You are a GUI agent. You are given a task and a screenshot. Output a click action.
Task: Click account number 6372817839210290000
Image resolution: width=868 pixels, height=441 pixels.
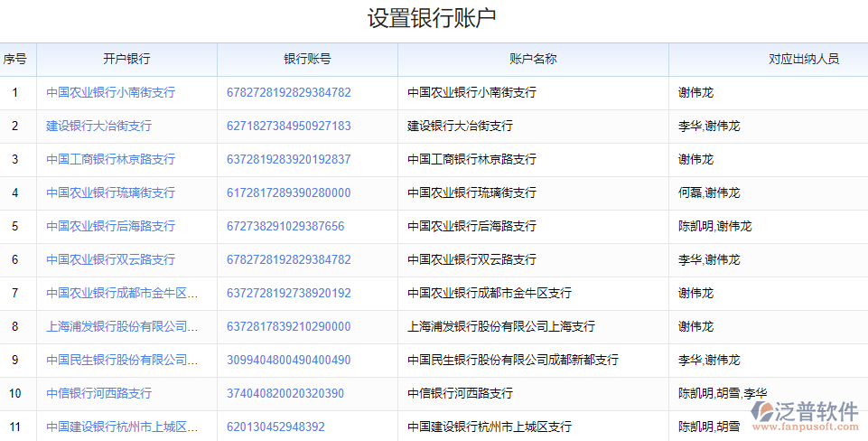pos(288,326)
